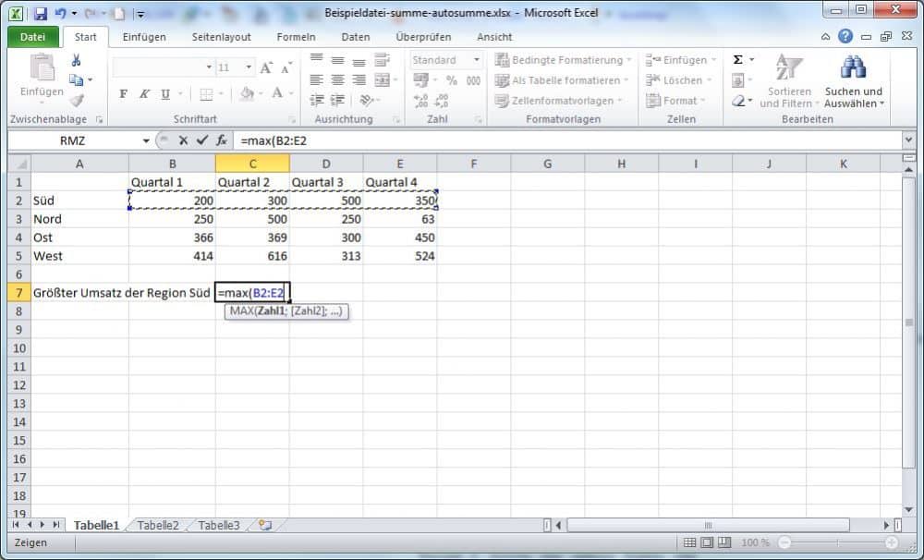Click the borders icon in Schriftart group
The height and width of the screenshot is (560, 924).
206,93
